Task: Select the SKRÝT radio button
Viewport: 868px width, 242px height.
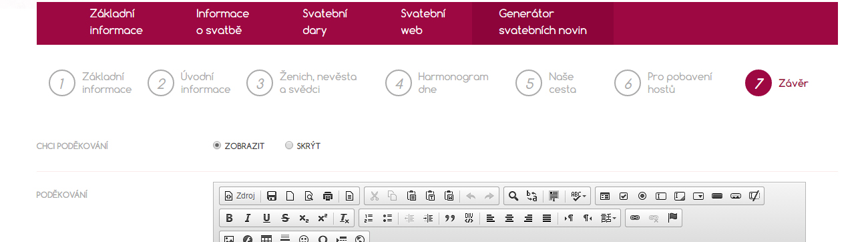Action: (289, 145)
